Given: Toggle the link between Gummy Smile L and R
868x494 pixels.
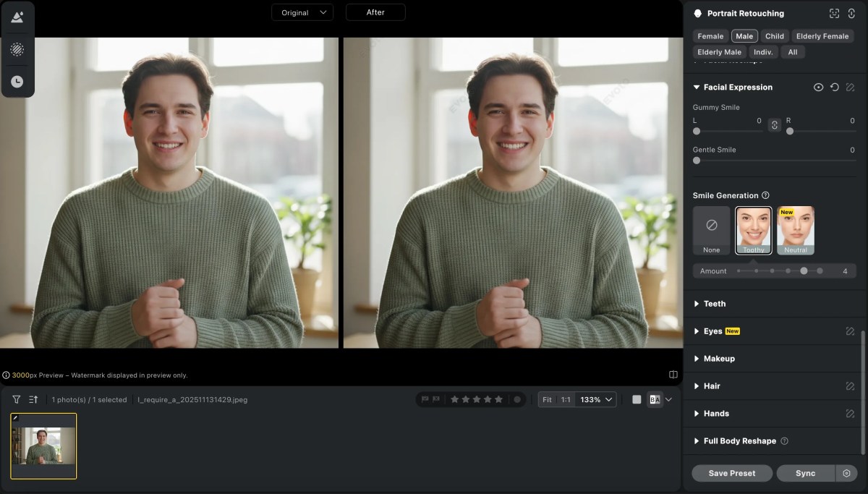Looking at the screenshot, I should point(774,124).
